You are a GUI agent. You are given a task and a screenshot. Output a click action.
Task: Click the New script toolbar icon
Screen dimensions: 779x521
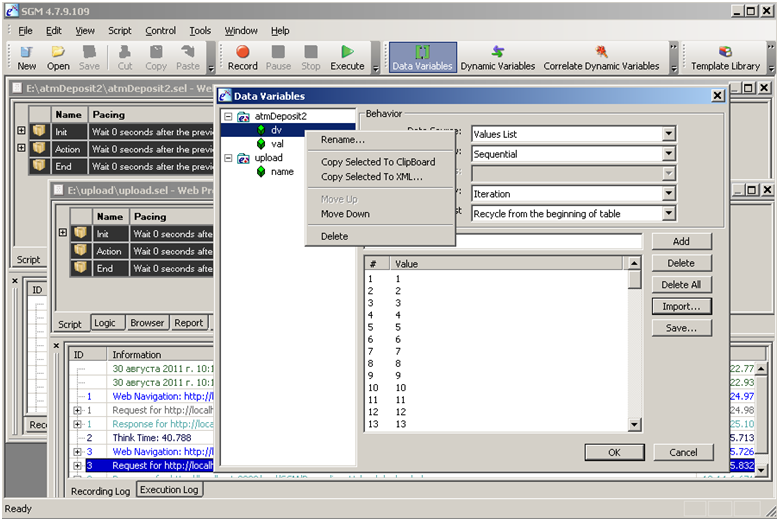(x=27, y=57)
